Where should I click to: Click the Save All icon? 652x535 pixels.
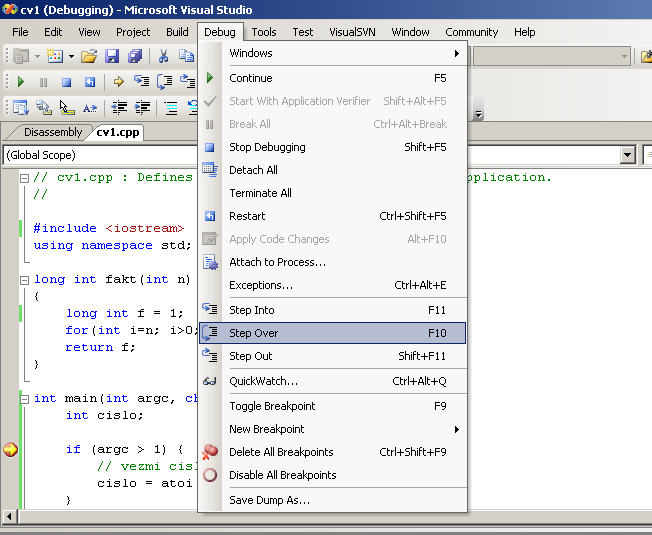click(x=135, y=56)
